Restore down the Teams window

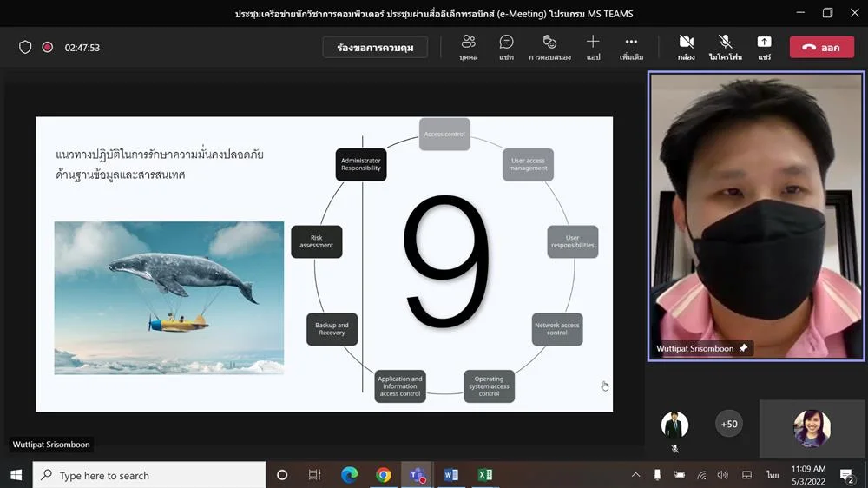click(827, 13)
